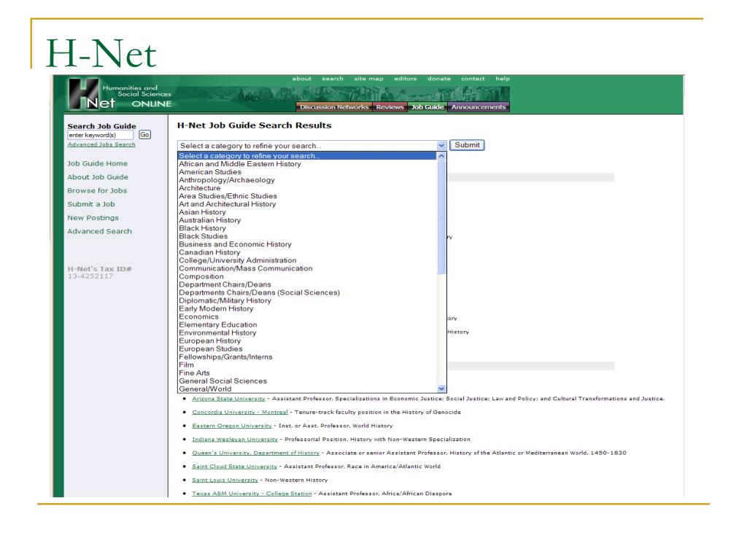
Task: Click the category list scrollbar thumb
Action: click(x=441, y=217)
